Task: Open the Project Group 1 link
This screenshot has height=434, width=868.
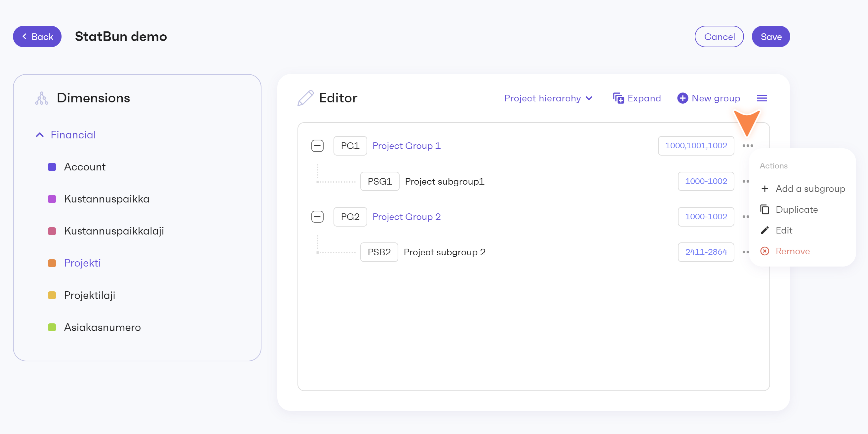Action: click(406, 146)
